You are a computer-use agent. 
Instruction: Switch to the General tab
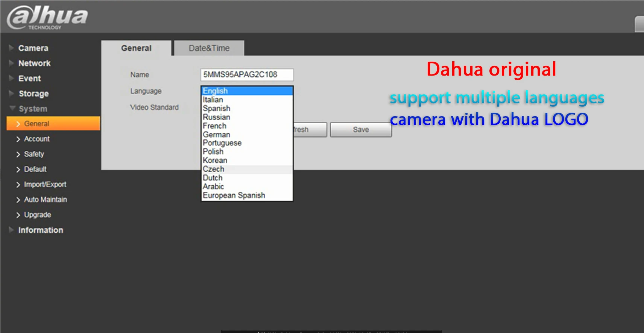tap(136, 48)
